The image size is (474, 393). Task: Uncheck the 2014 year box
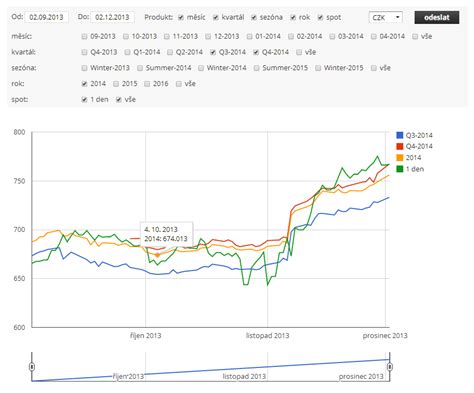[x=84, y=84]
